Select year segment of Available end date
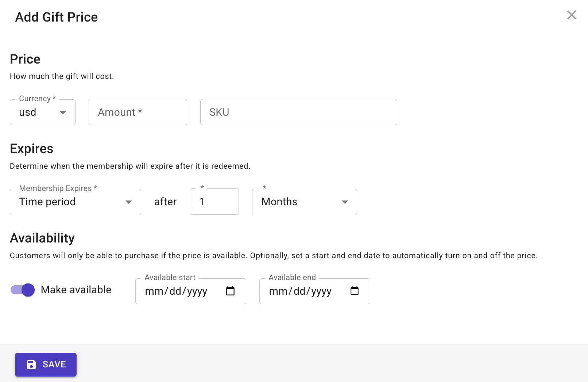This screenshot has height=382, width=588. pos(321,291)
